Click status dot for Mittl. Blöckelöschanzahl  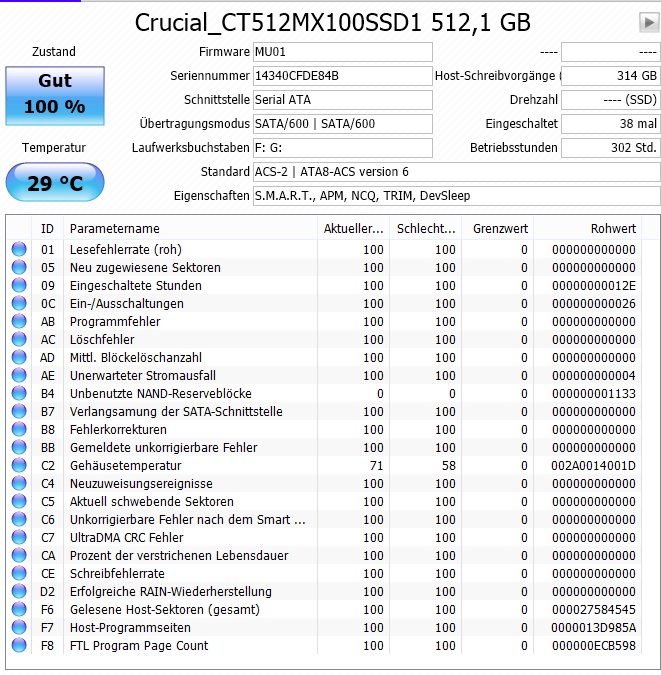pyautogui.click(x=19, y=357)
